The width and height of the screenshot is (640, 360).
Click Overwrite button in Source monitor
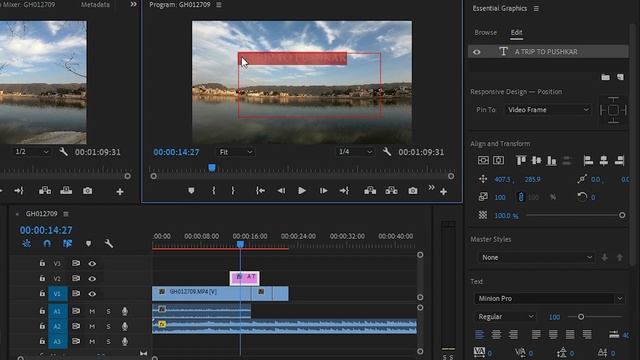pos(66,191)
